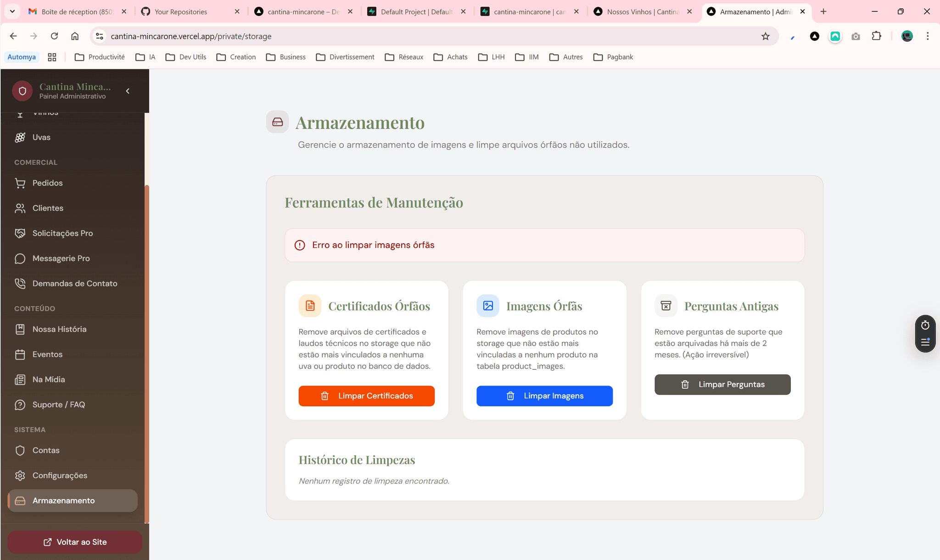Click the Messagerie Pro chat bubble icon

20,258
